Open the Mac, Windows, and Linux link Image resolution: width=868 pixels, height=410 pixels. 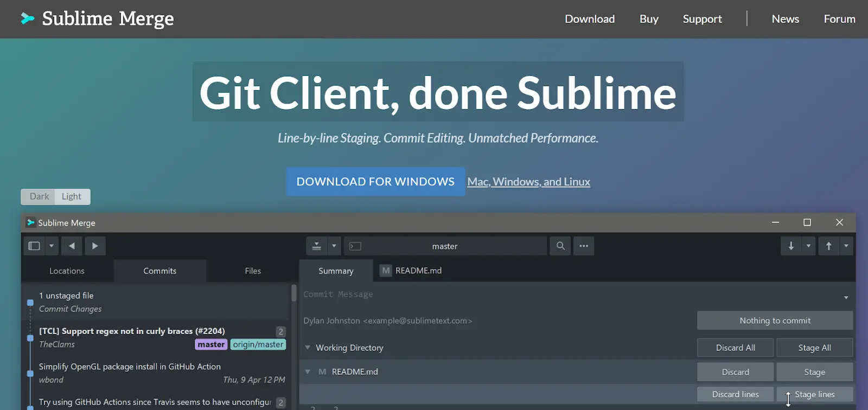[x=529, y=182]
